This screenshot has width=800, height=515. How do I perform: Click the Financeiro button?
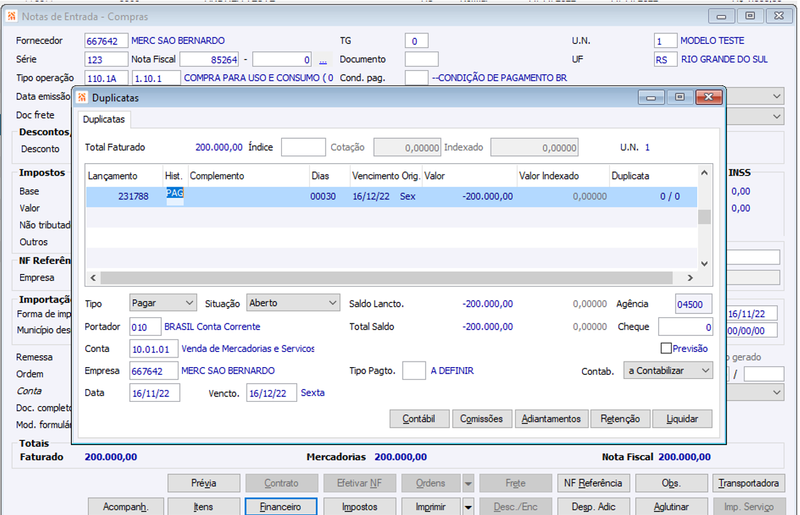click(281, 507)
